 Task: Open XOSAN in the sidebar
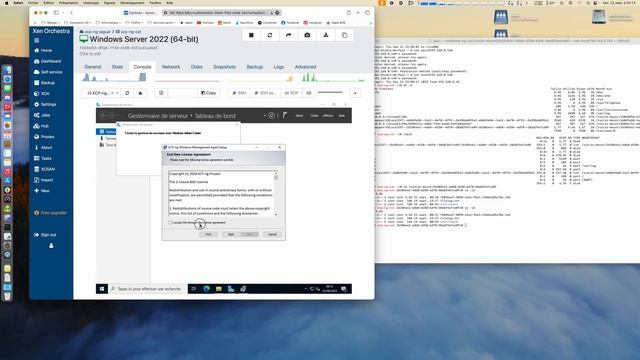[44, 169]
